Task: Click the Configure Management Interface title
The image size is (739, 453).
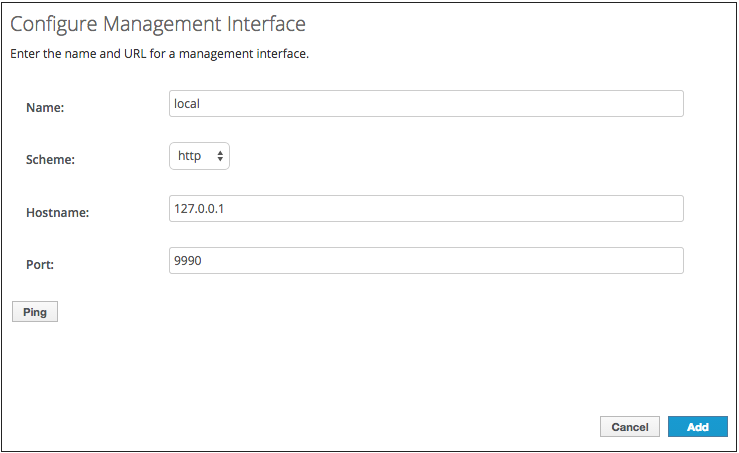Action: coord(158,23)
